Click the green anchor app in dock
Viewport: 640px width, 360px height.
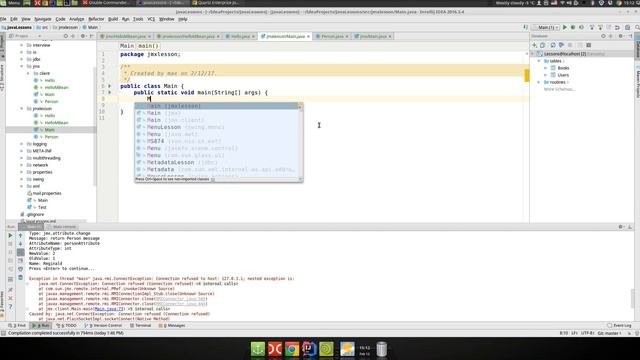258,349
